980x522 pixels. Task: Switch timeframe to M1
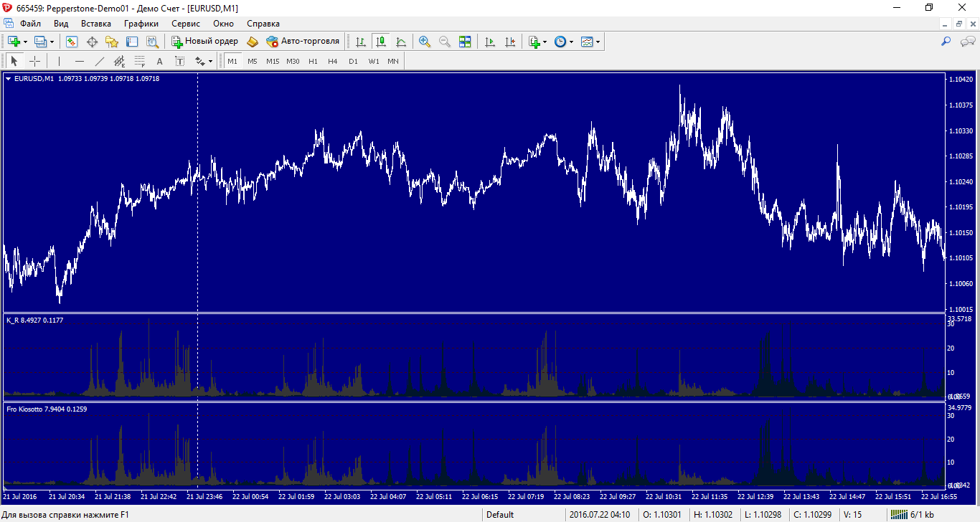[232, 61]
